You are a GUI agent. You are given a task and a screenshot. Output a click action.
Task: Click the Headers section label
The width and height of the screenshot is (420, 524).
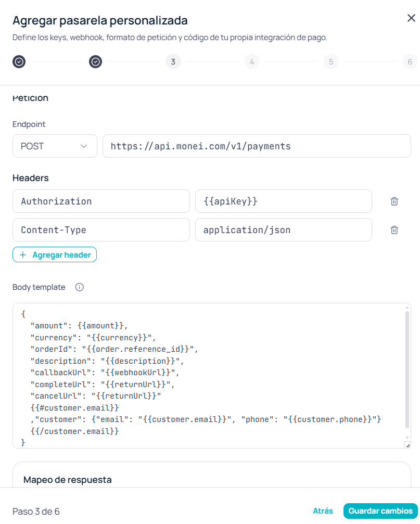coord(30,178)
